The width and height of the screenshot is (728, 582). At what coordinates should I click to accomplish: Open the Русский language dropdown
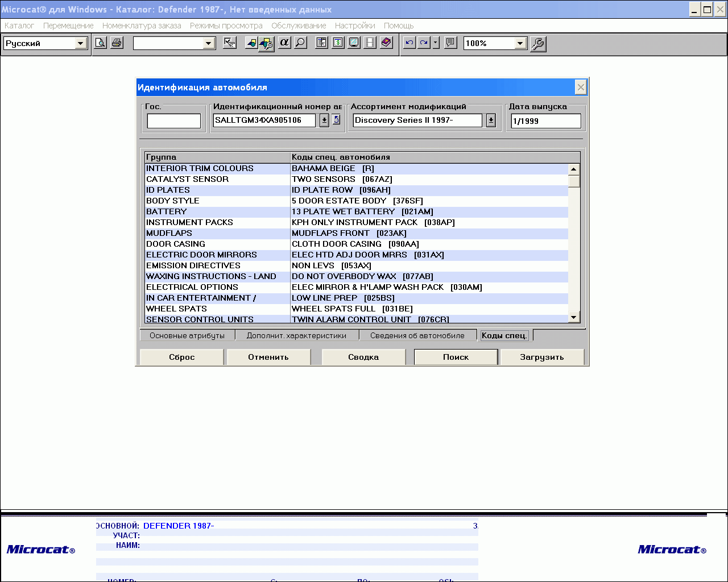[x=81, y=43]
